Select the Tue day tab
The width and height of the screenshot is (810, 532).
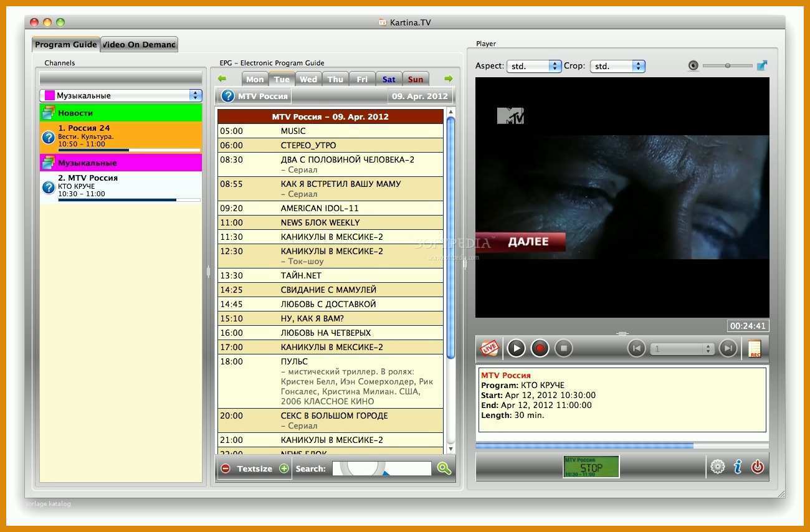(282, 79)
